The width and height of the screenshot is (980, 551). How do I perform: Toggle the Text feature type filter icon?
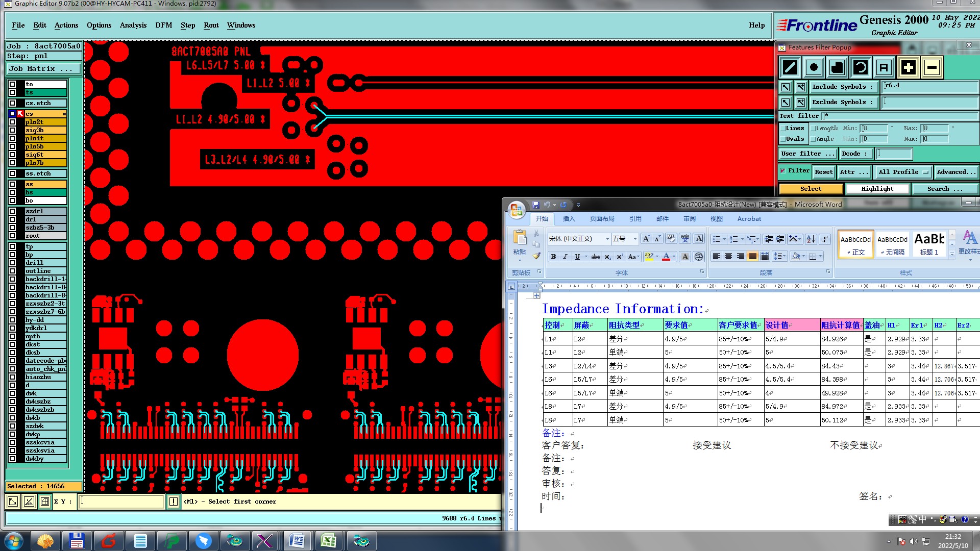coord(884,67)
